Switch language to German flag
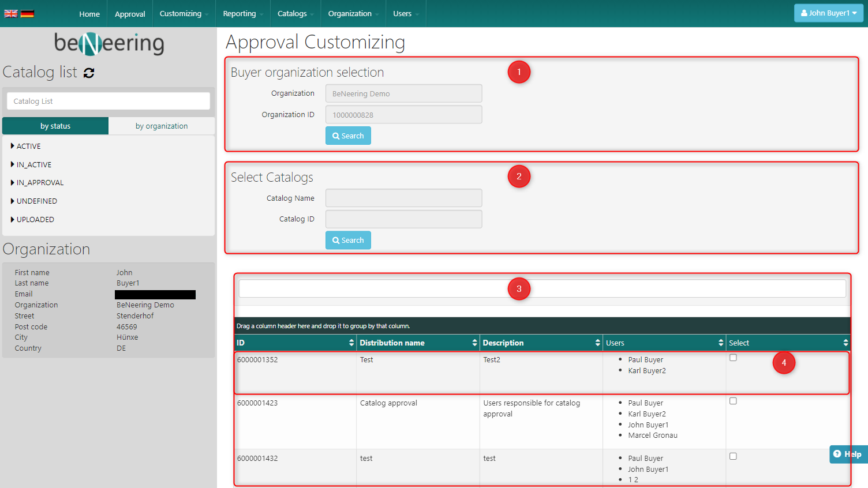The image size is (868, 488). pyautogui.click(x=27, y=14)
